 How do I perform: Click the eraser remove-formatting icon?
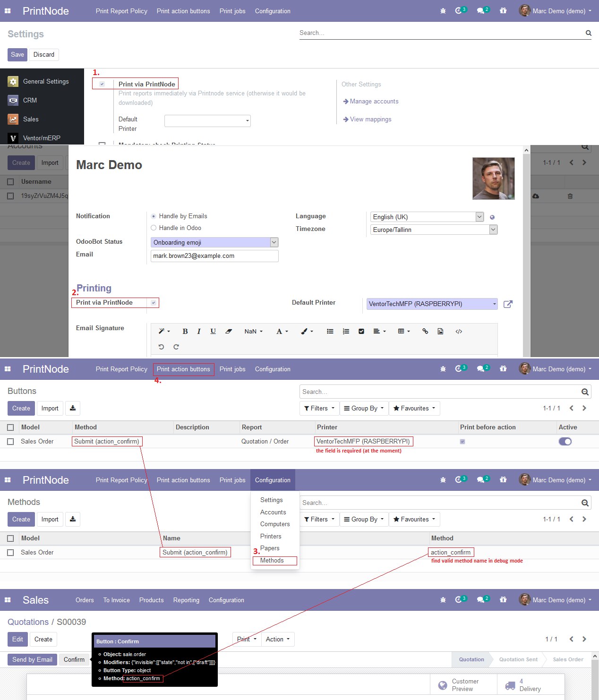(229, 332)
